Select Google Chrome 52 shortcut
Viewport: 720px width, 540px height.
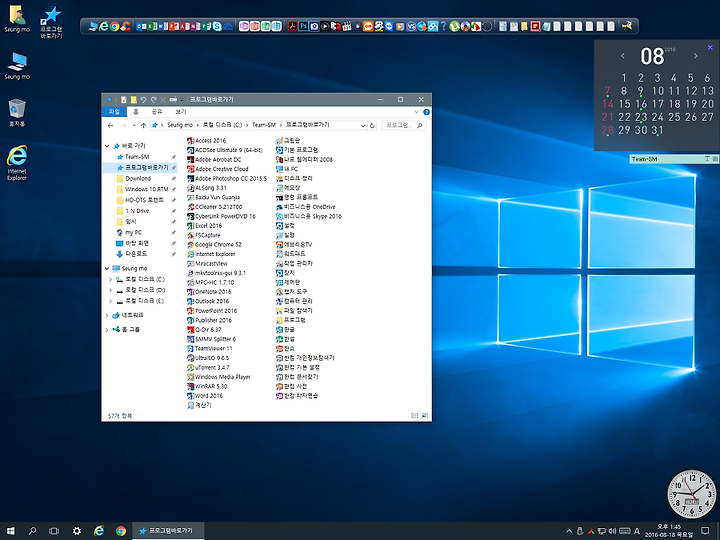click(x=214, y=245)
